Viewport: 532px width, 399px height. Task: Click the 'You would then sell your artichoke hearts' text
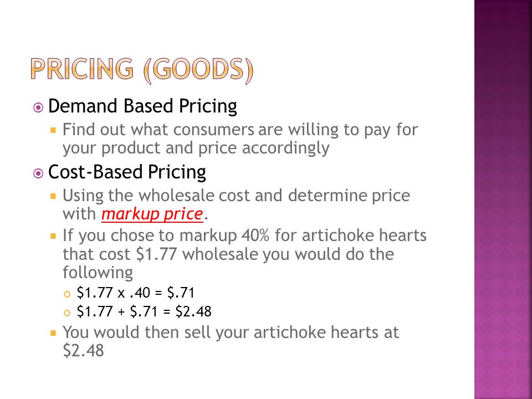(231, 341)
